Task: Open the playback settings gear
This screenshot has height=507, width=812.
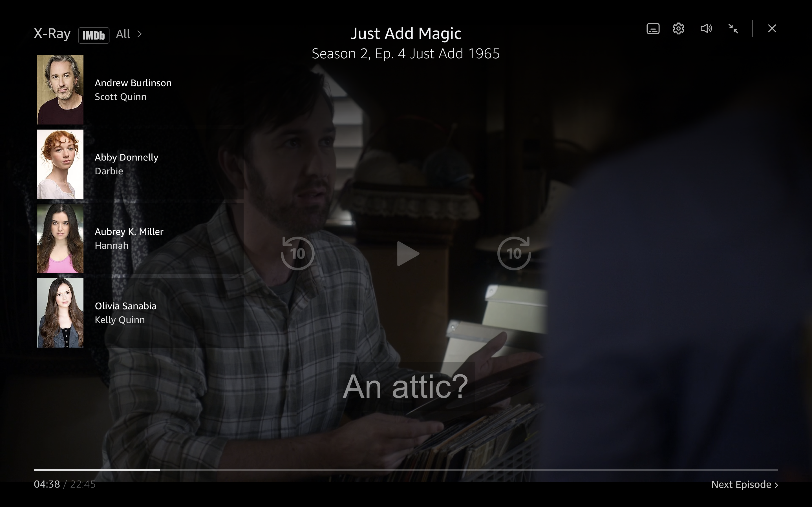Action: pos(678,29)
